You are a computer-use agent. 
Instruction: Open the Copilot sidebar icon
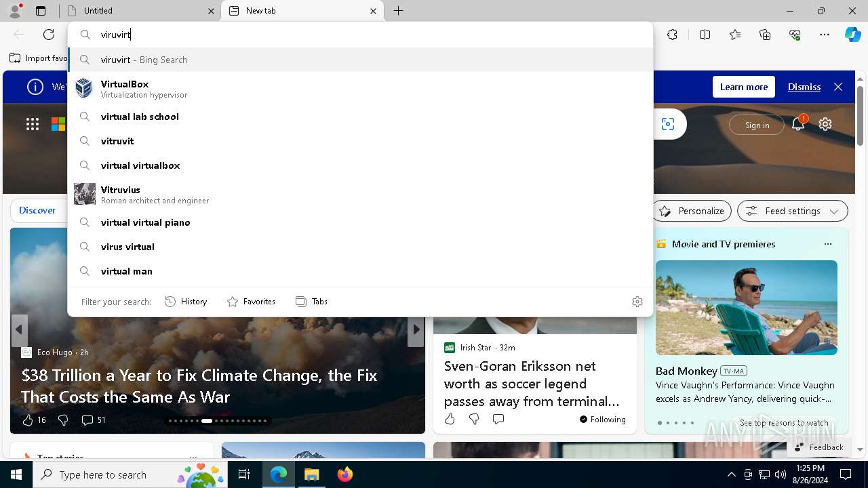click(853, 35)
